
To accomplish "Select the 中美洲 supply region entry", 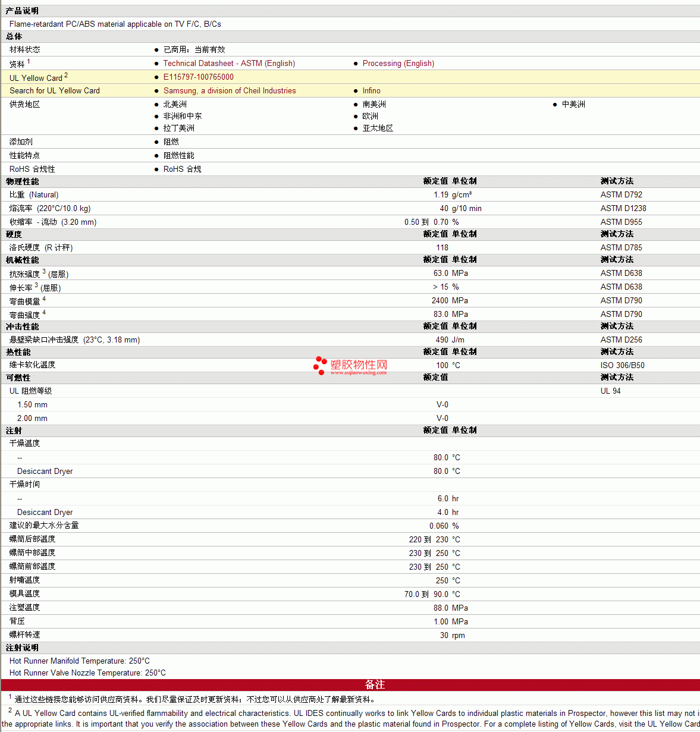I will click(573, 104).
